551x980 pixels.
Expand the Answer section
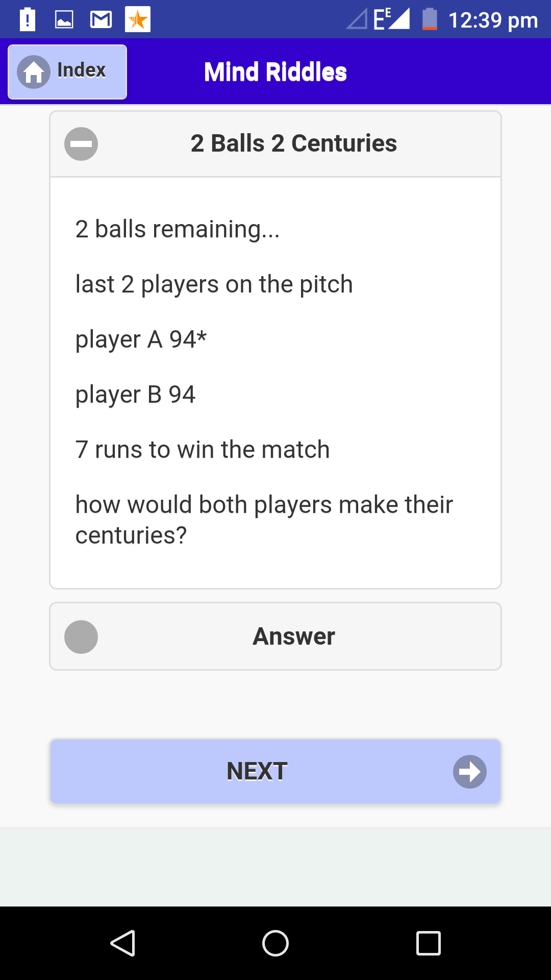[293, 636]
